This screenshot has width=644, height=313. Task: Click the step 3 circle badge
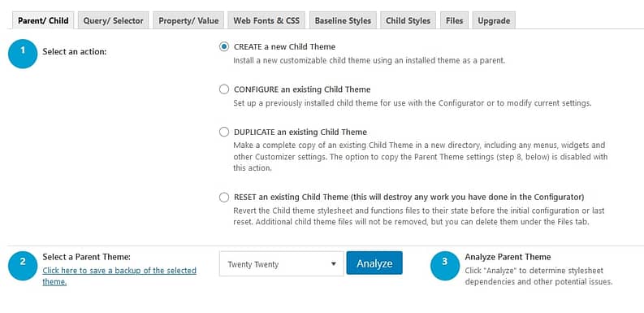[445, 266]
